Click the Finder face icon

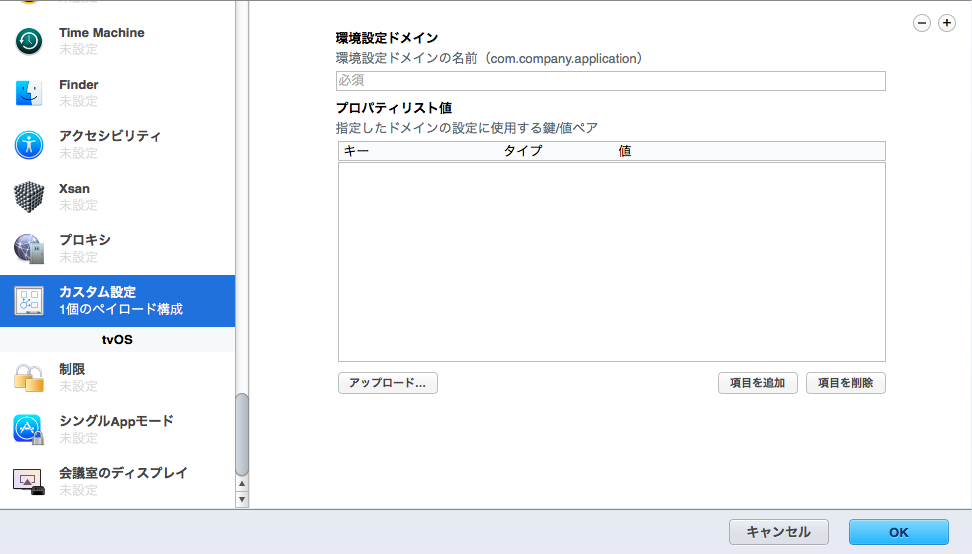point(29,93)
